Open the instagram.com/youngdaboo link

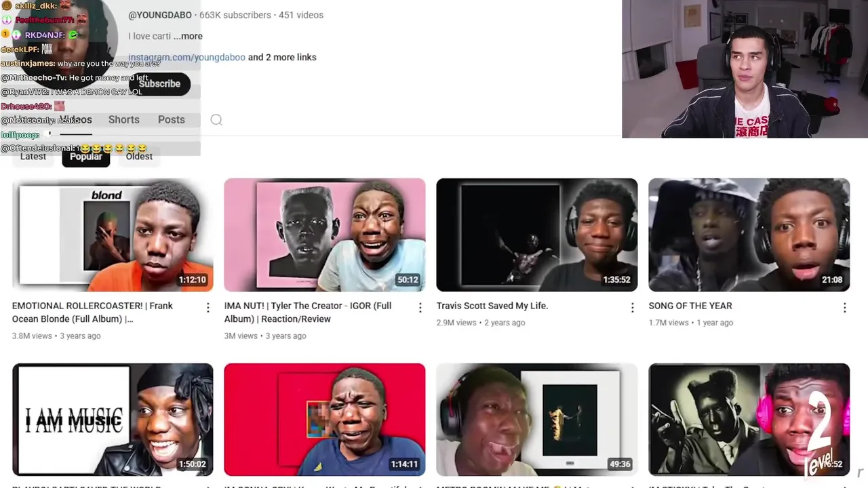(186, 57)
